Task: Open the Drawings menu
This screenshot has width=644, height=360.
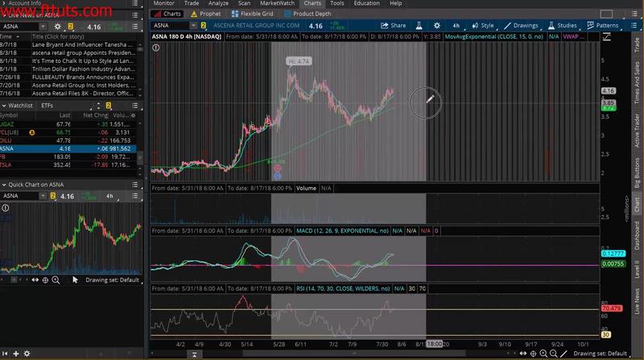Action: coord(521,26)
